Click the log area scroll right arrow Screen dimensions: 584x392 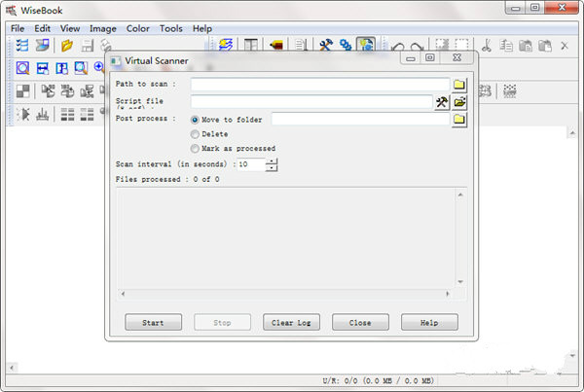click(x=448, y=294)
